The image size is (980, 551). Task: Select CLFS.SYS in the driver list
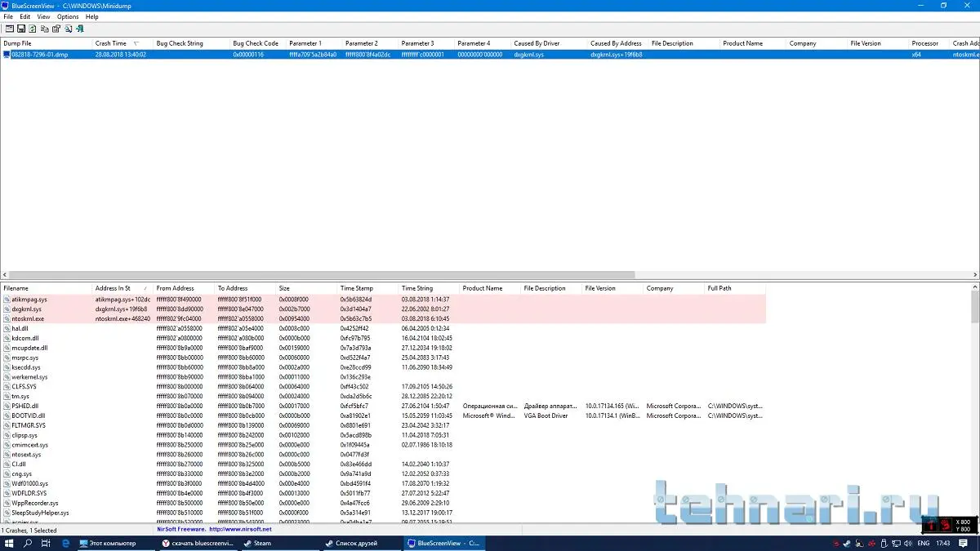click(24, 386)
